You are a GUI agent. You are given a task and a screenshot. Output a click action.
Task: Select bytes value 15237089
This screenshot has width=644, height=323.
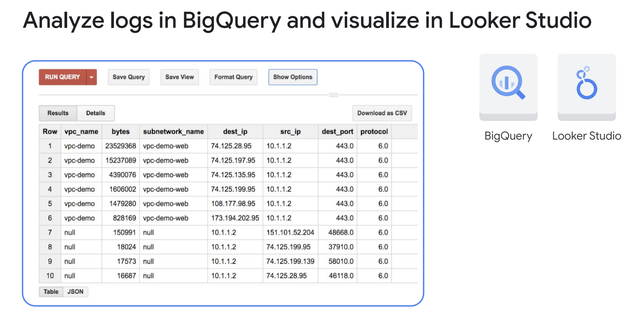click(121, 161)
